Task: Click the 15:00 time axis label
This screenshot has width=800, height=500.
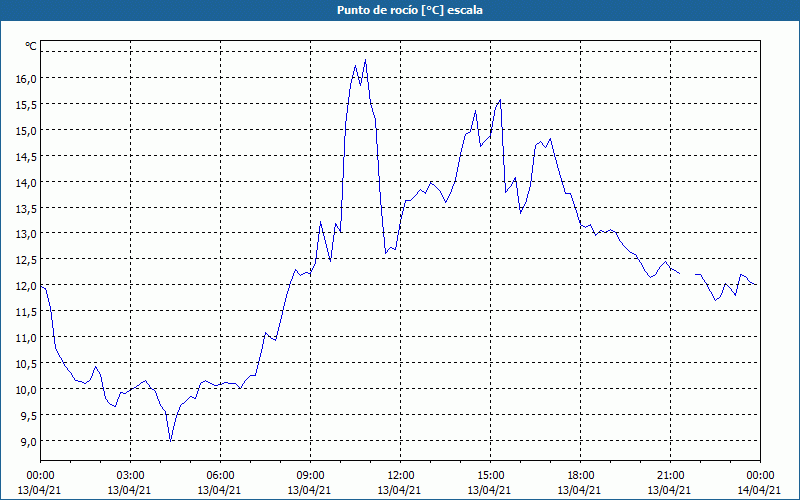Action: pyautogui.click(x=490, y=475)
